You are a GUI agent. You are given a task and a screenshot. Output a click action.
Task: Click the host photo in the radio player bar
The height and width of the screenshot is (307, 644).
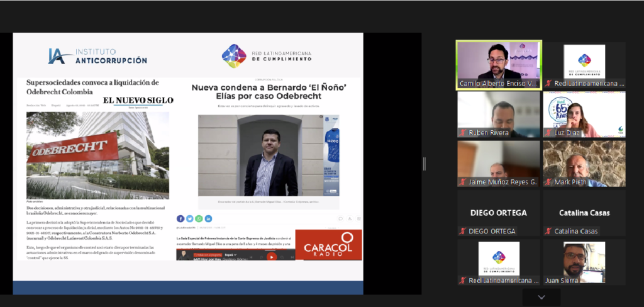point(185,255)
